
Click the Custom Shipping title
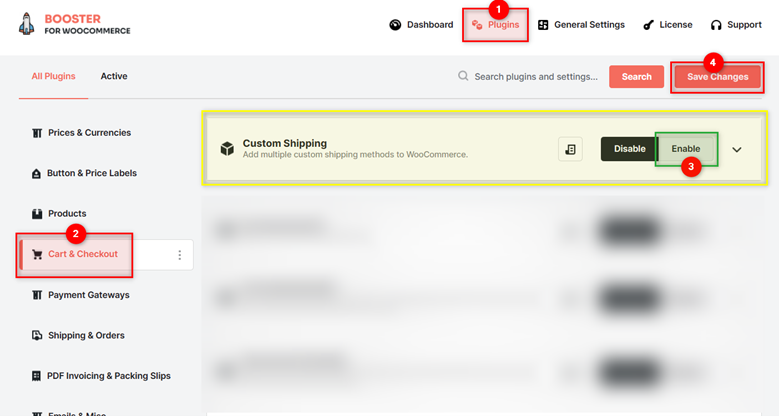click(285, 143)
